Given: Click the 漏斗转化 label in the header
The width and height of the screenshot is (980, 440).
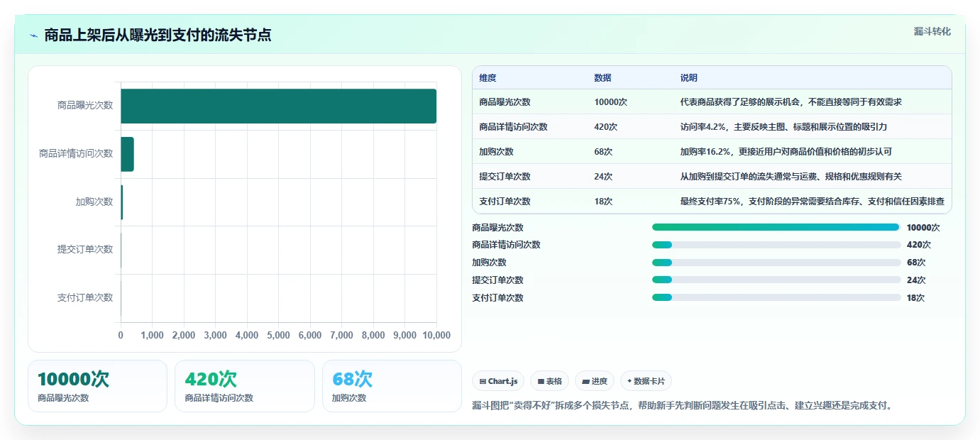Looking at the screenshot, I should tap(932, 31).
